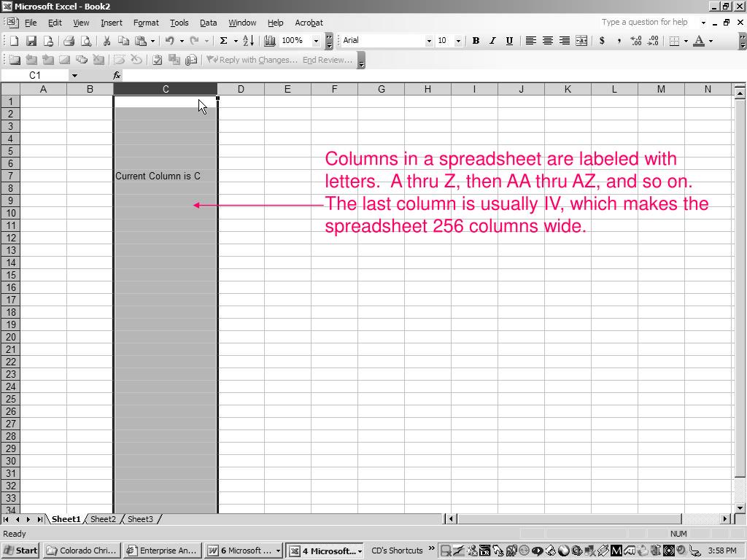Apply font color with the A icon
Image resolution: width=747 pixels, height=560 pixels.
pos(699,41)
